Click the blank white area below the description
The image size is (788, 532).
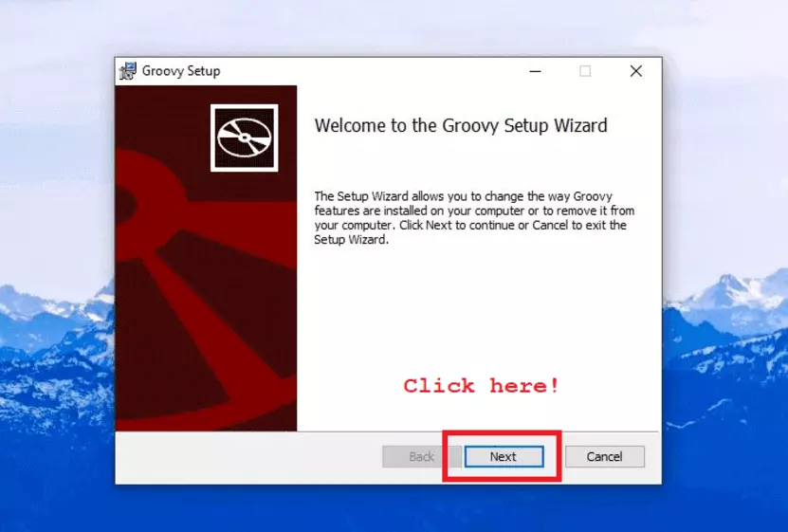[x=474, y=313]
